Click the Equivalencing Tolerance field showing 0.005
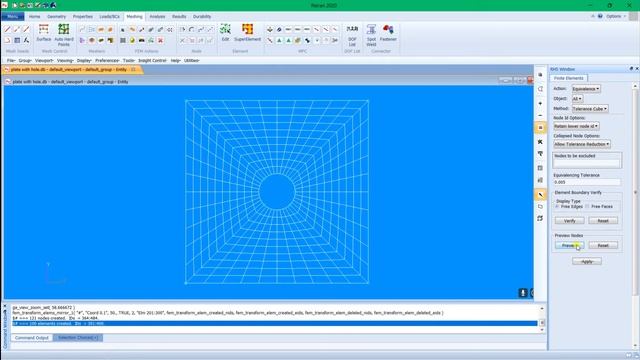Viewport: 640px width, 360px height. click(x=587, y=182)
